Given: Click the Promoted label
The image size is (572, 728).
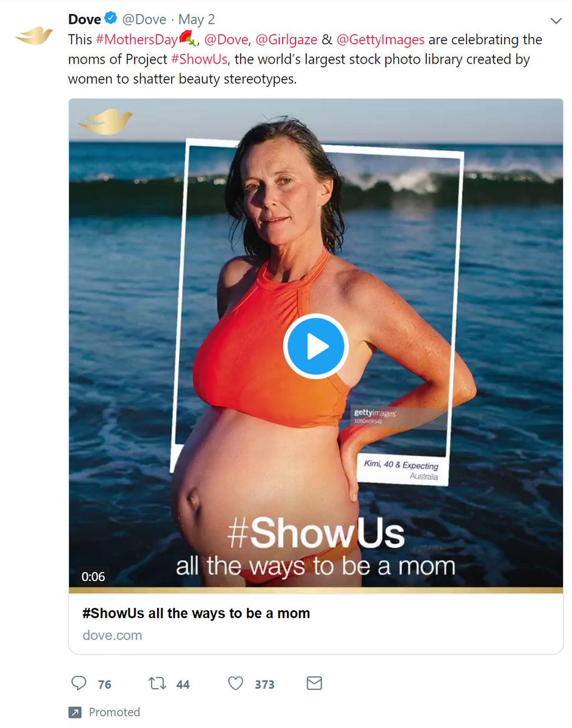Looking at the screenshot, I should (114, 712).
